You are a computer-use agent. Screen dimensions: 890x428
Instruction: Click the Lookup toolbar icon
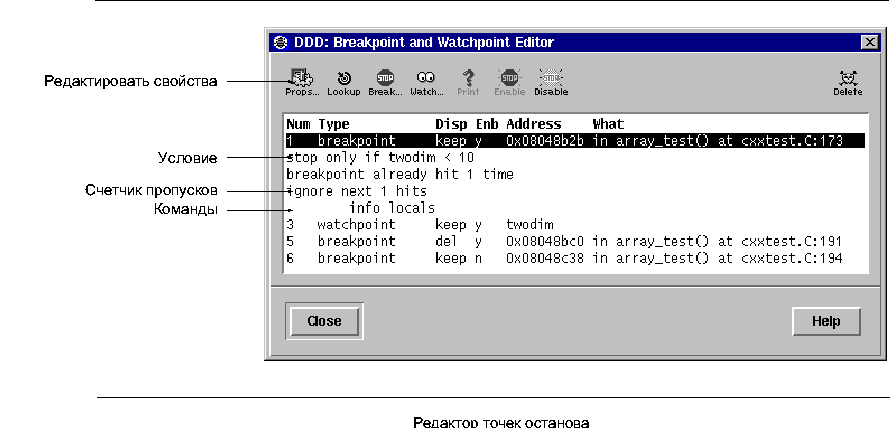tap(343, 82)
